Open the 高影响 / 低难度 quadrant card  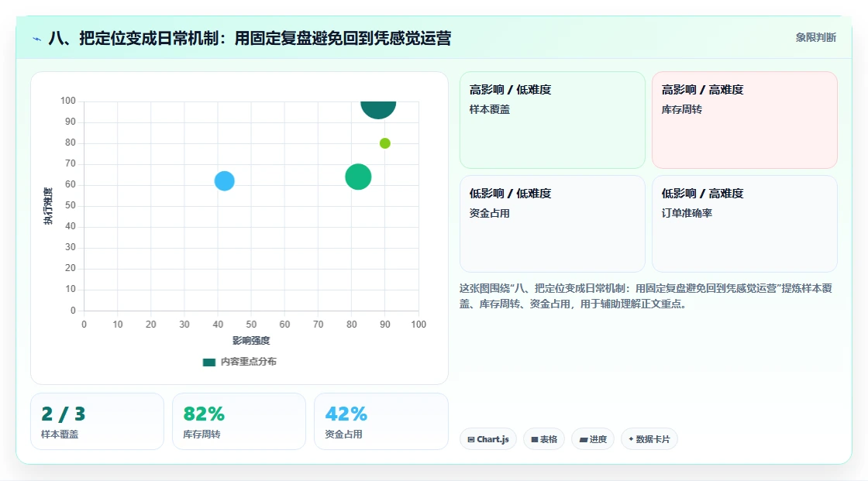[553, 120]
